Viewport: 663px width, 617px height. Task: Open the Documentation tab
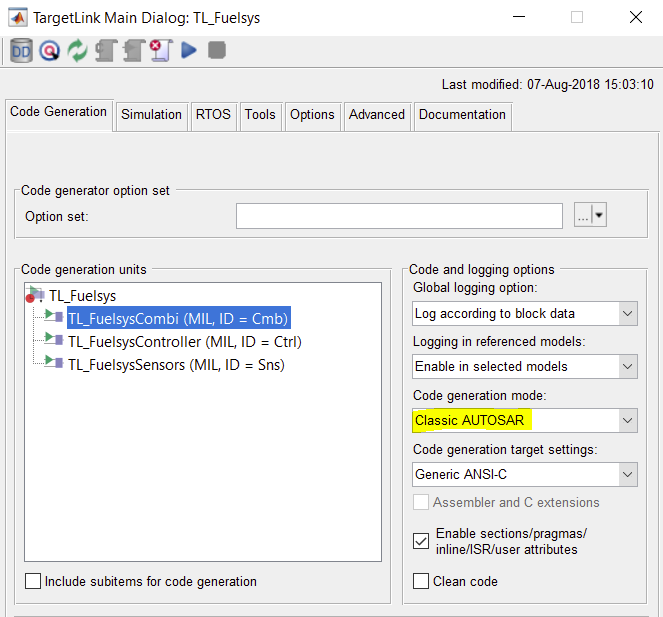(x=462, y=115)
